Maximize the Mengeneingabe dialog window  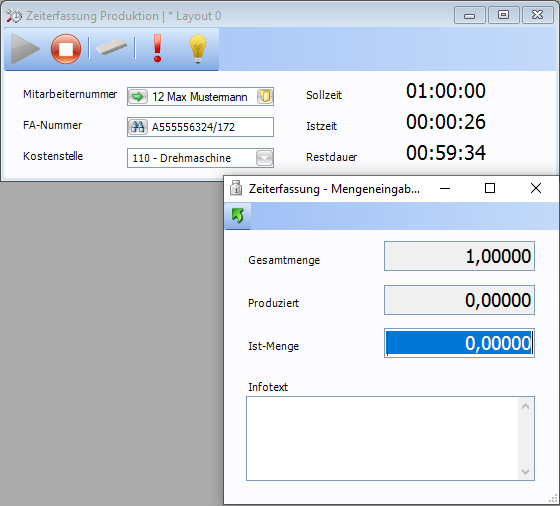(x=490, y=188)
